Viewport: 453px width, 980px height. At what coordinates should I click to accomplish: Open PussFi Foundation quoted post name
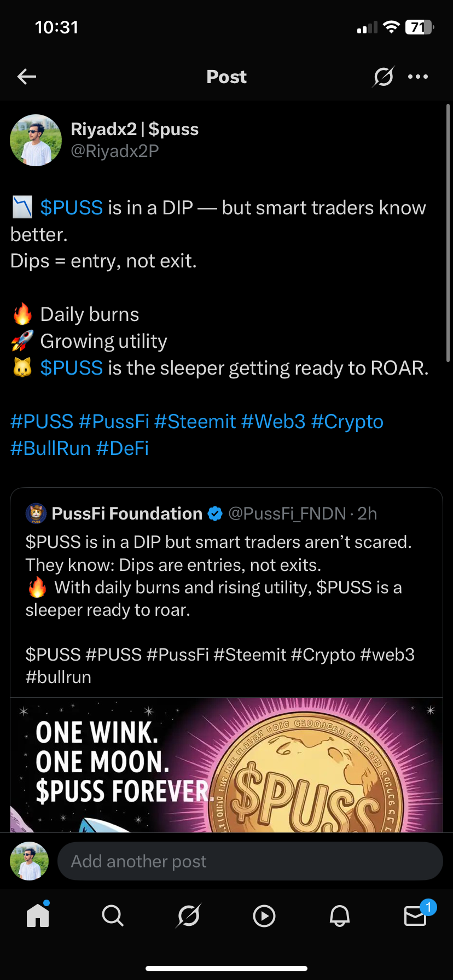pyautogui.click(x=127, y=514)
